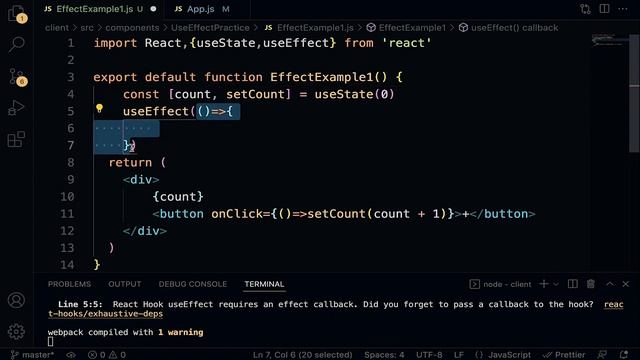Open Changes compare icon in editor toolbar
The image size is (640, 360).
click(x=585, y=9)
